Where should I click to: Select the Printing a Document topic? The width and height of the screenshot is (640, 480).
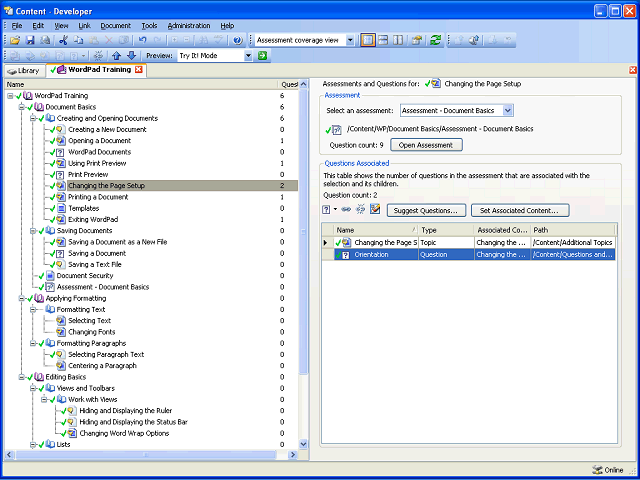[x=98, y=197]
